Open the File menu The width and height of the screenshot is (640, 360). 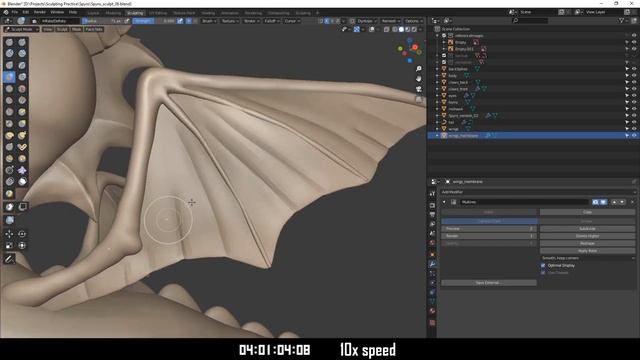tap(15, 12)
